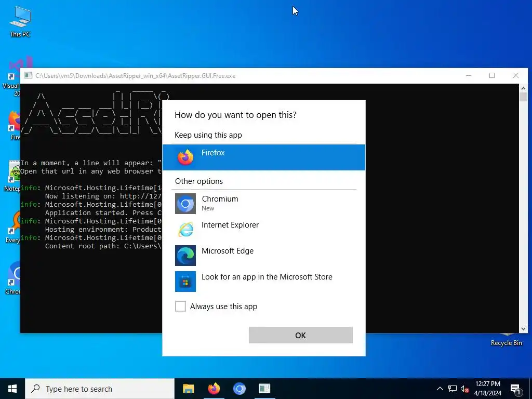
Task: Click the console text 'Now listening on: http://127'
Action: pyautogui.click(x=103, y=196)
